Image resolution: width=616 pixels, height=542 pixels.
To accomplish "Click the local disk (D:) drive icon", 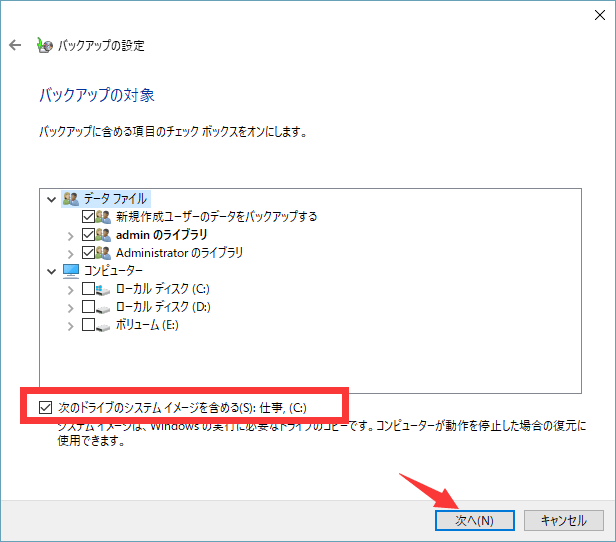I will pos(105,307).
